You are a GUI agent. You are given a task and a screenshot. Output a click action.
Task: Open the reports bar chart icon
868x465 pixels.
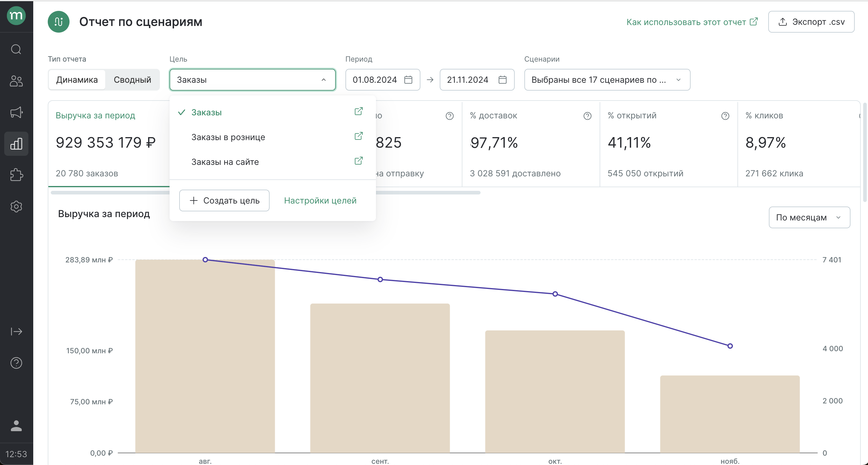point(16,144)
